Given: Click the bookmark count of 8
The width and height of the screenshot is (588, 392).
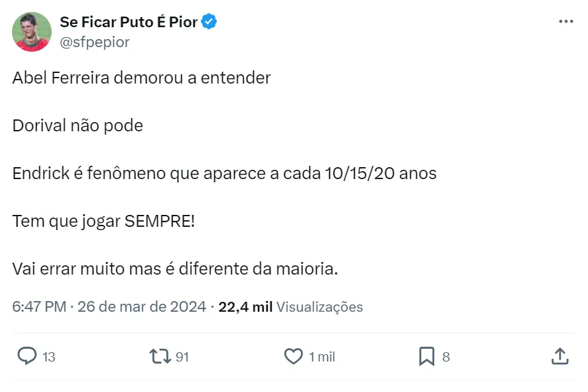Looking at the screenshot, I should (446, 358).
